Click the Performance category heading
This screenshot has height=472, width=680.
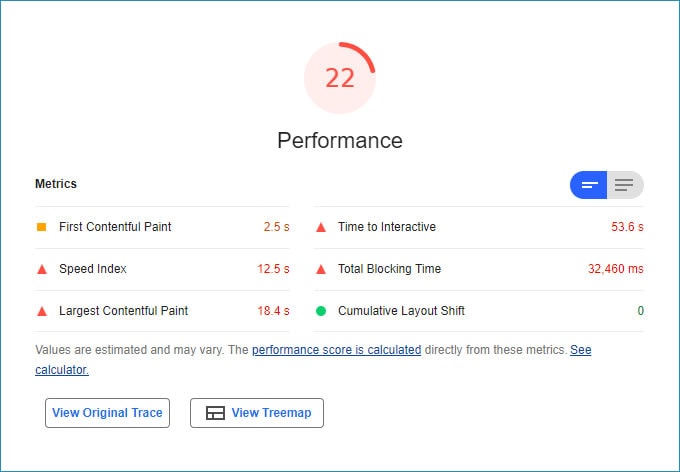[x=340, y=141]
